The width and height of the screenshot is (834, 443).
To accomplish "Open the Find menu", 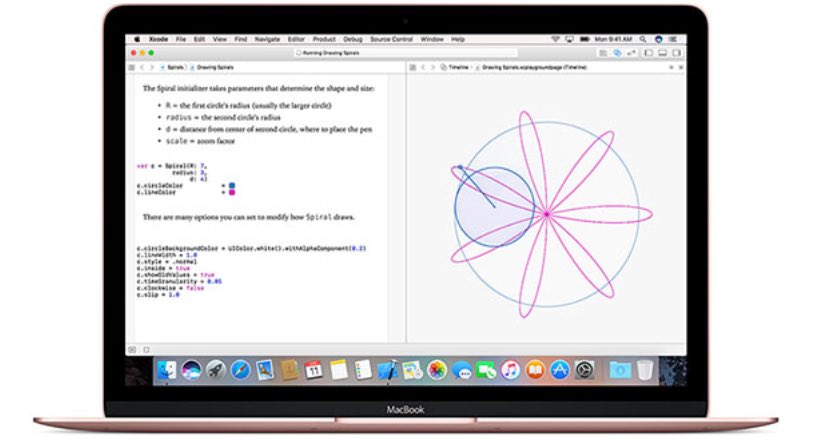I will click(241, 39).
